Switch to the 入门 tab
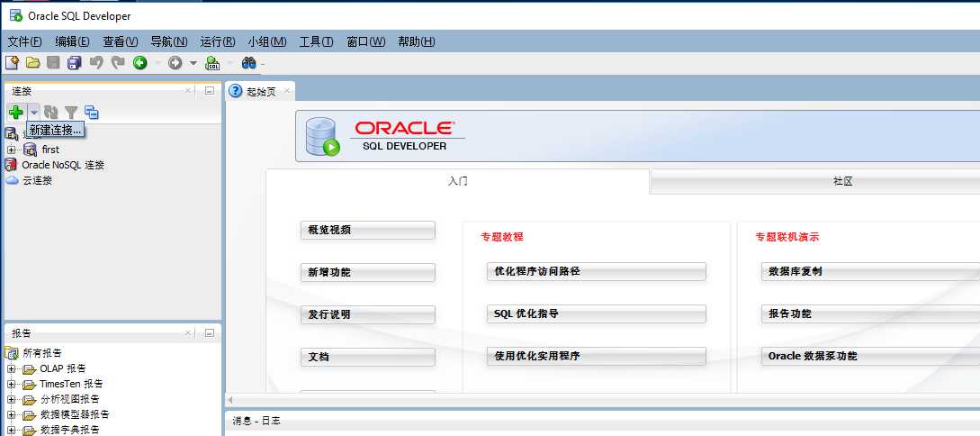Image resolution: width=980 pixels, height=436 pixels. (457, 181)
